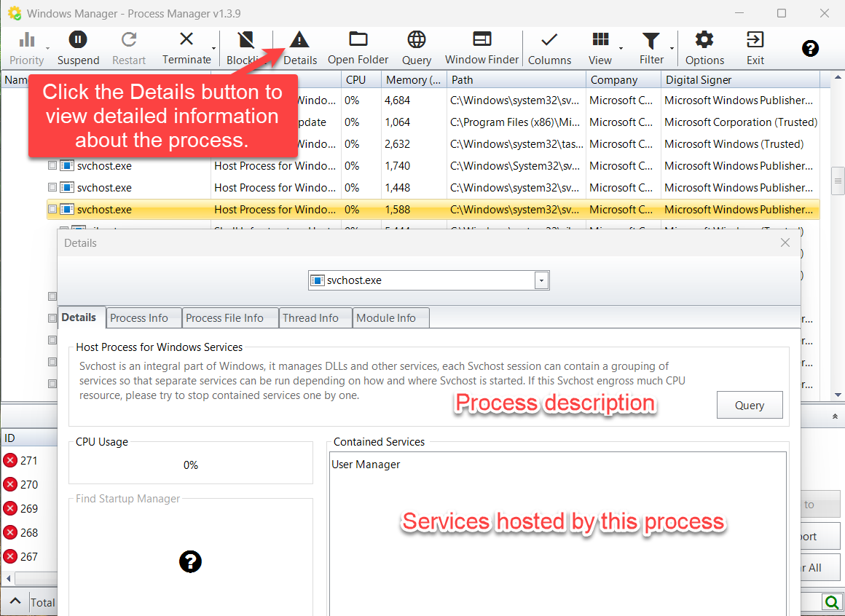The height and width of the screenshot is (616, 845).
Task: Open the Priority toolbar tool
Action: 26,48
